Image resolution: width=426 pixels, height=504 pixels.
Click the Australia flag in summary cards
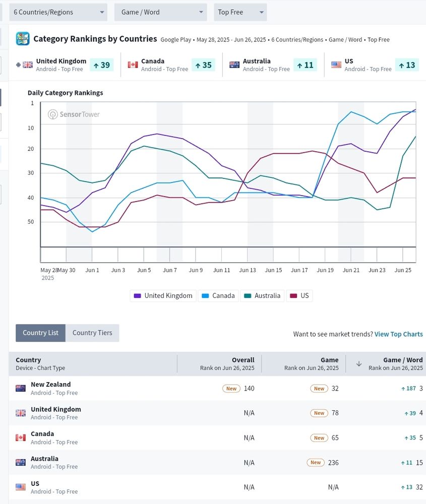234,65
